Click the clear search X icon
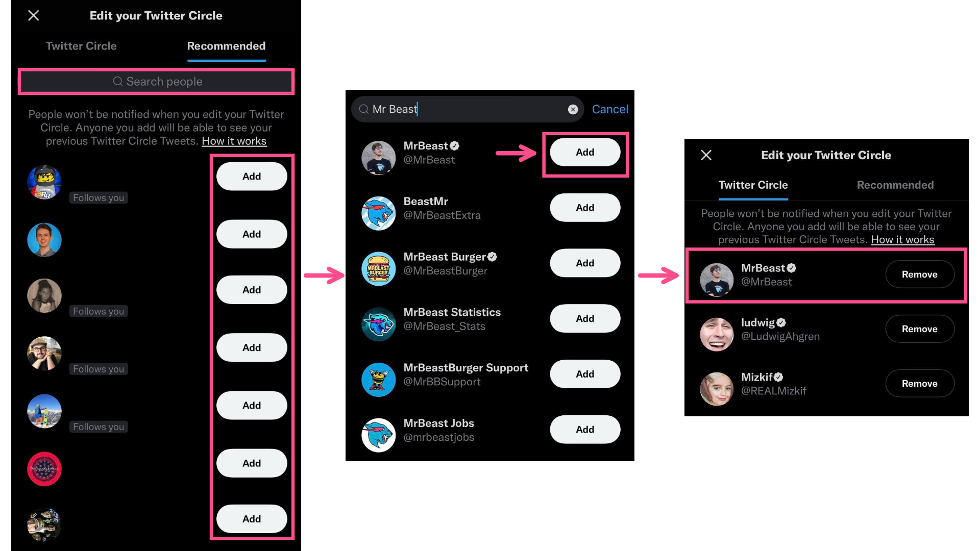The width and height of the screenshot is (980, 551). [572, 109]
